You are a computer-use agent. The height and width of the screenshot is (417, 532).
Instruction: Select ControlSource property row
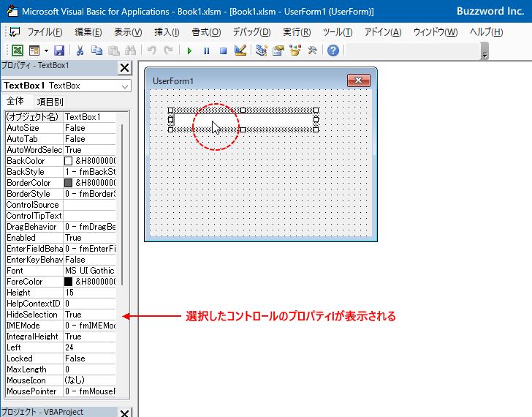tap(61, 205)
